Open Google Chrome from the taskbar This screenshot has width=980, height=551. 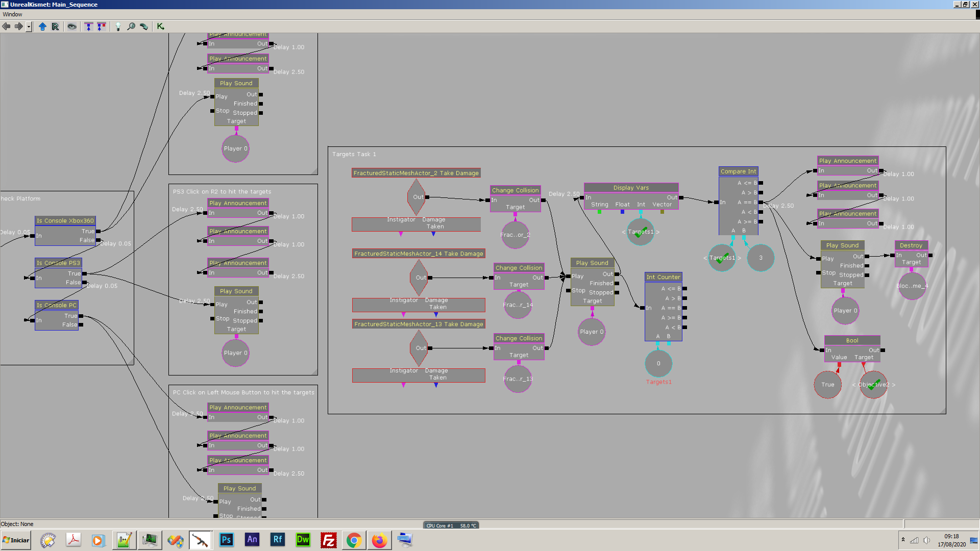[354, 540]
